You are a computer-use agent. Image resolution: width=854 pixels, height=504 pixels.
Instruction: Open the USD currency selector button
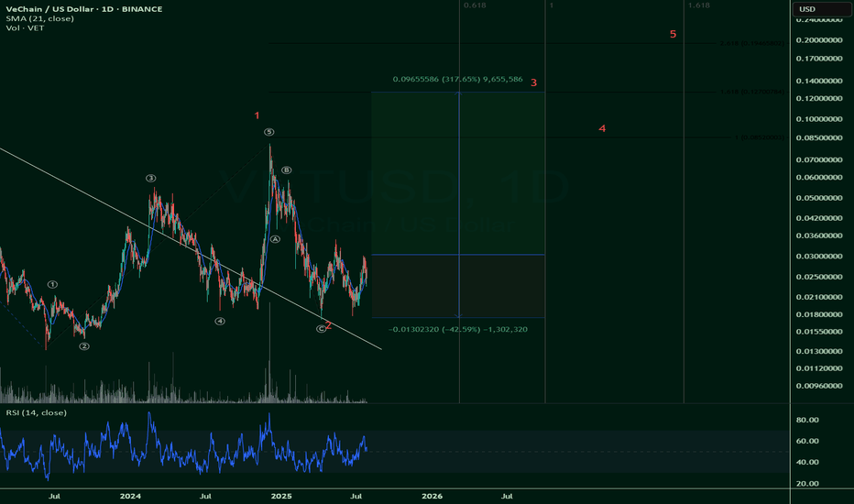click(x=821, y=9)
